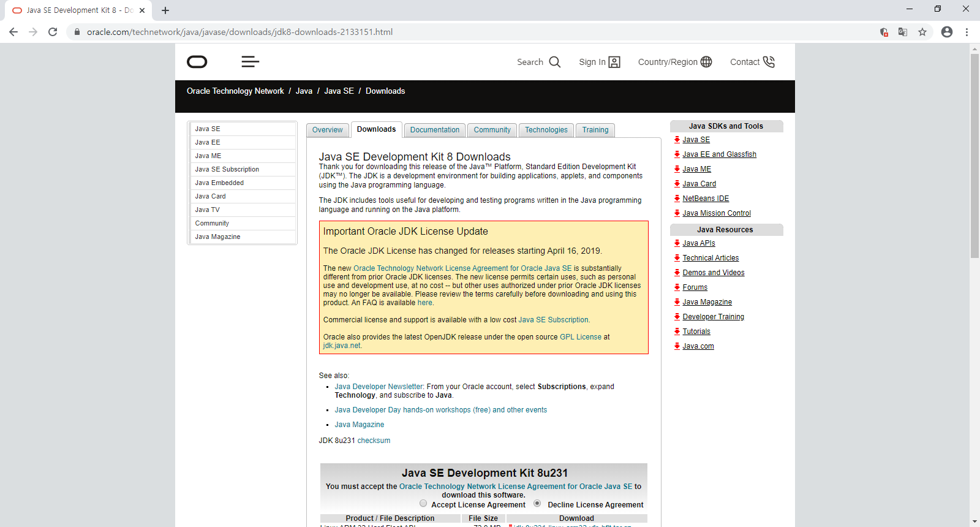Open Java Mission Control link
980x527 pixels.
click(x=717, y=213)
